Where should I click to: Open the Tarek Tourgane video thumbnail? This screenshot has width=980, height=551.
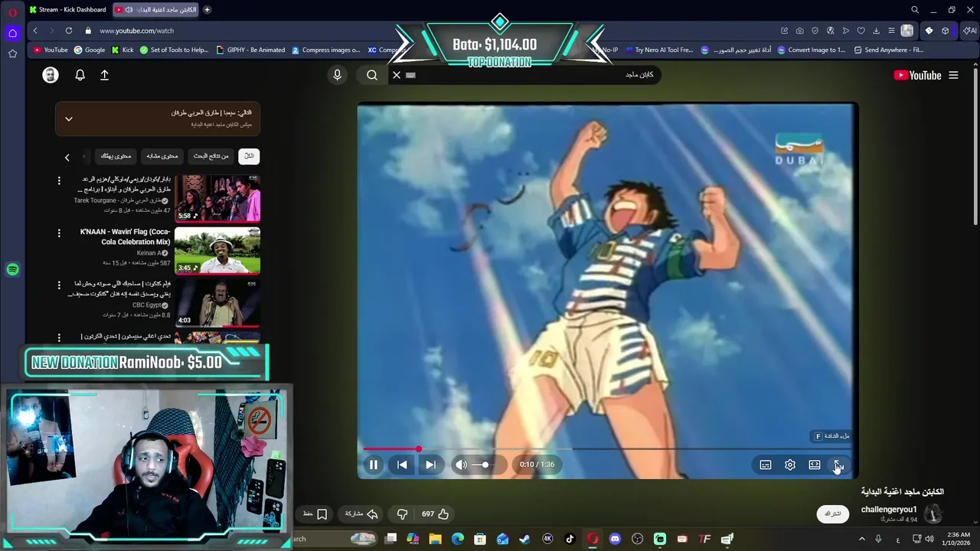(x=217, y=198)
